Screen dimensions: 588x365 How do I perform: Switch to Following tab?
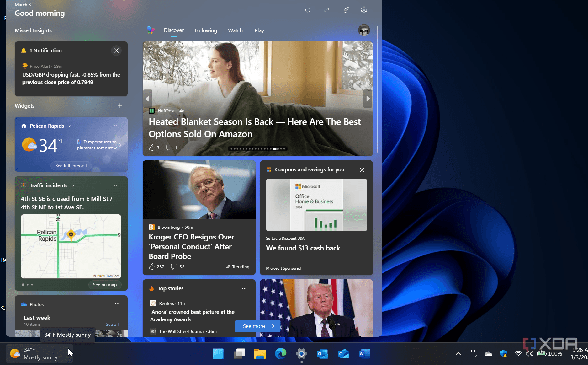pos(206,30)
